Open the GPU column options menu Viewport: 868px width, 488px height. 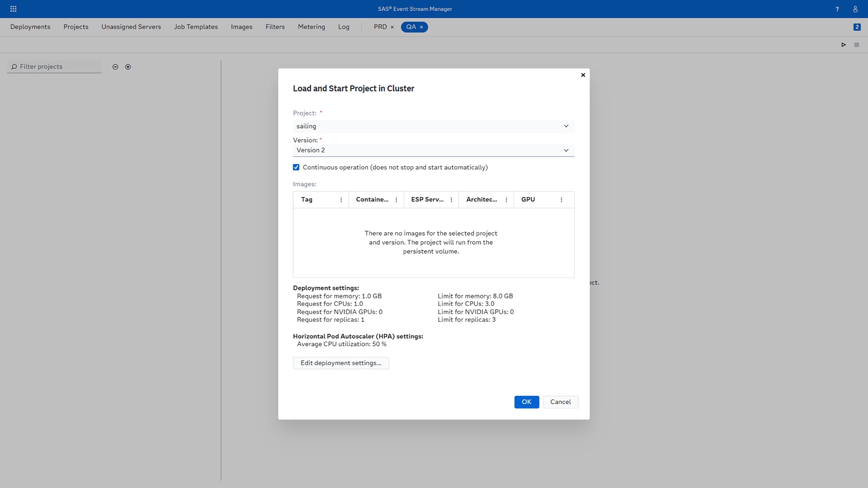(x=561, y=199)
